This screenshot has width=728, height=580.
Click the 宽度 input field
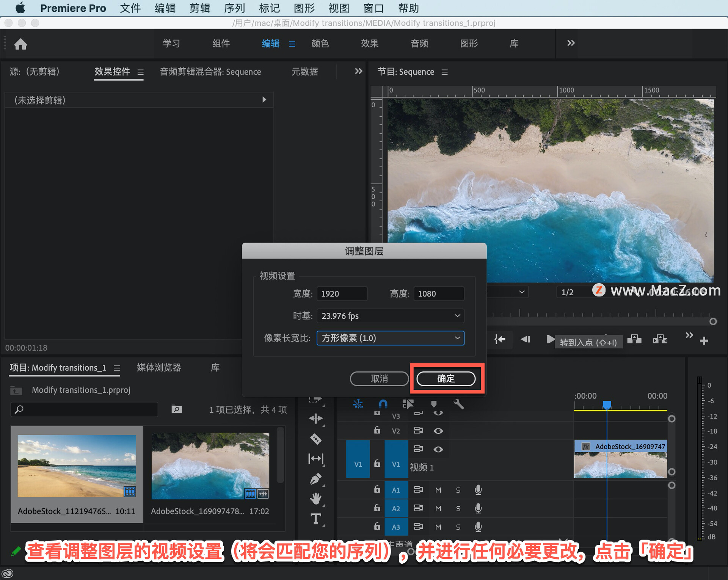pos(342,294)
